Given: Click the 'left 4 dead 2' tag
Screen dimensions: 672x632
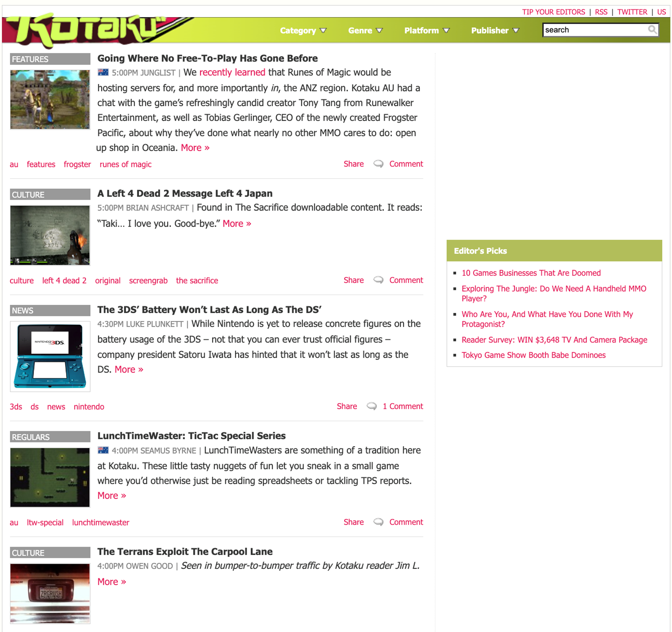Looking at the screenshot, I should click(64, 281).
